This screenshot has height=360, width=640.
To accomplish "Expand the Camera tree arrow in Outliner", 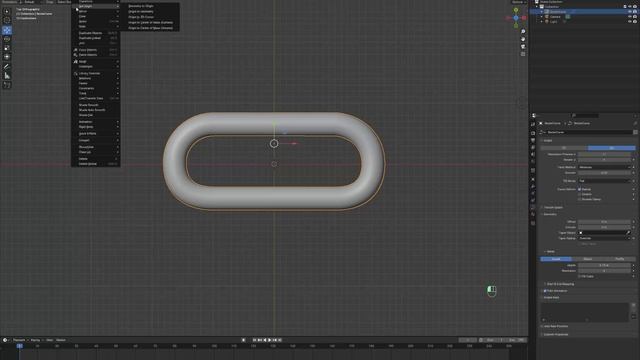I will pyautogui.click(x=542, y=17).
